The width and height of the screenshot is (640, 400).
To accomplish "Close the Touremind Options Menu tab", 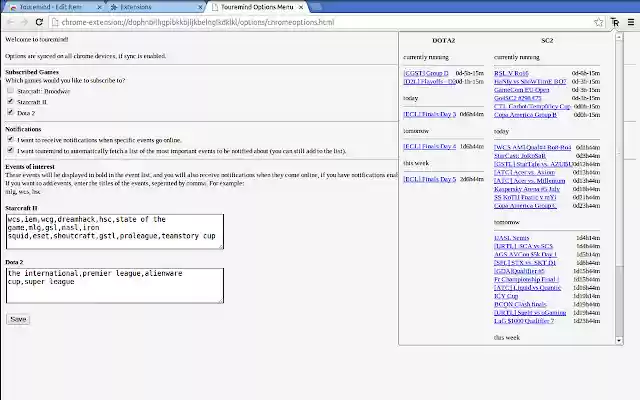I will pos(301,7).
